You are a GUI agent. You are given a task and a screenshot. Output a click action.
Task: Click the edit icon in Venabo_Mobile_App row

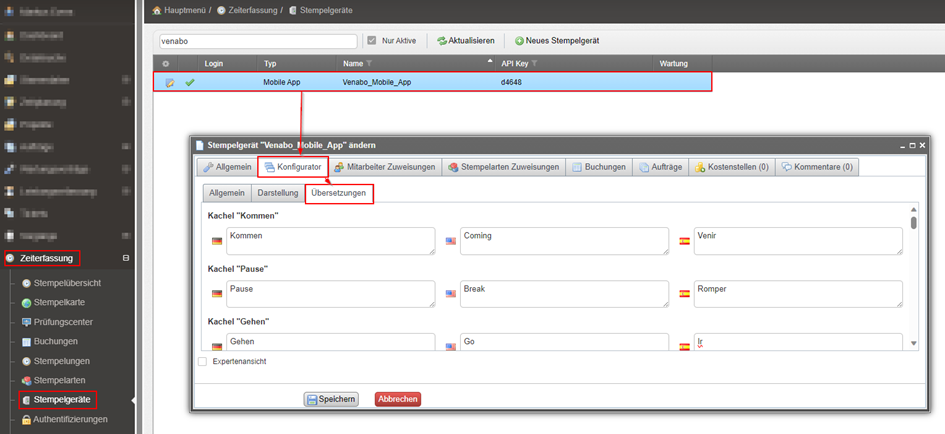169,82
